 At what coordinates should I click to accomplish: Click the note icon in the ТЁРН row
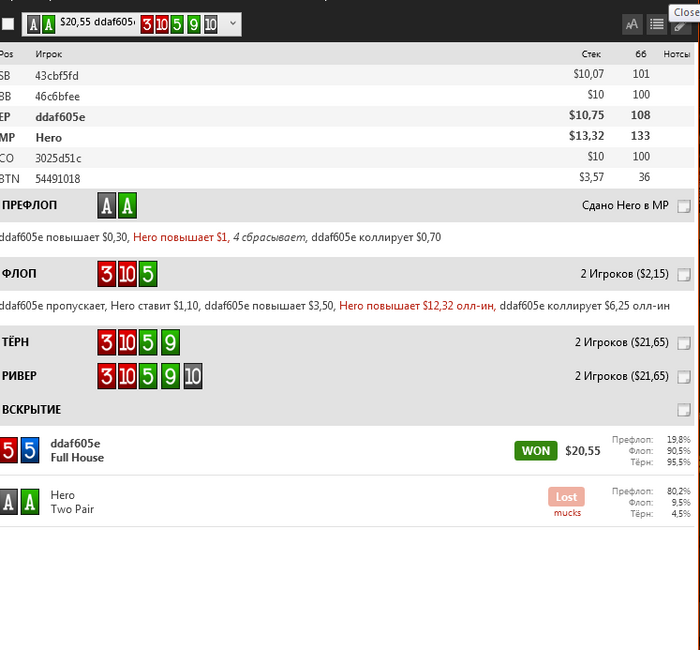683,343
